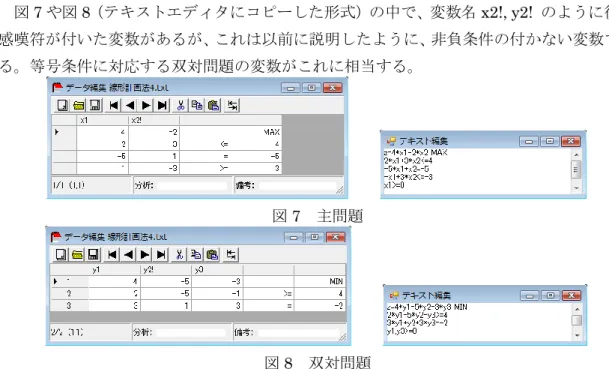Screen dimensions: 609x369
Task: Go to previous record in Figure 8 data editor
Action: [129, 254]
